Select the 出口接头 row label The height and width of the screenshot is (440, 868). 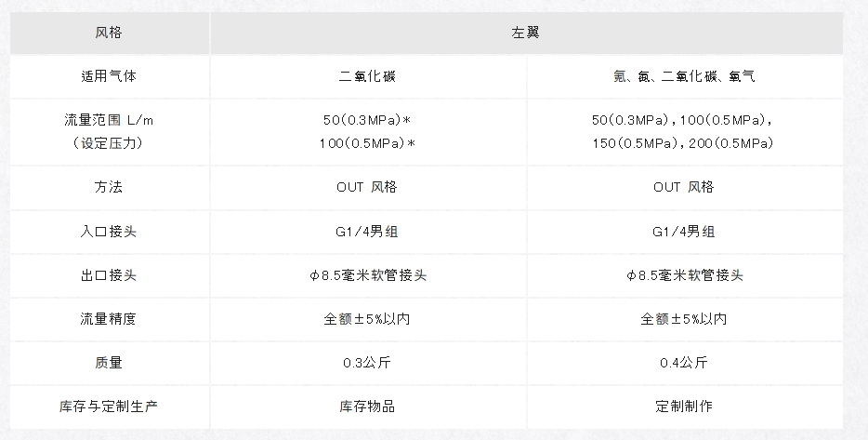coord(109,275)
